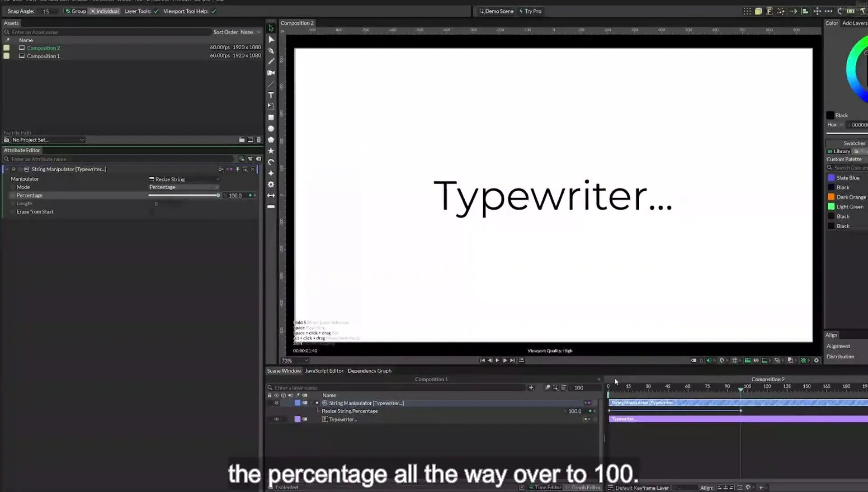Select the Pencil drawing tool
Screen dimensions: 868x492
coord(271,61)
